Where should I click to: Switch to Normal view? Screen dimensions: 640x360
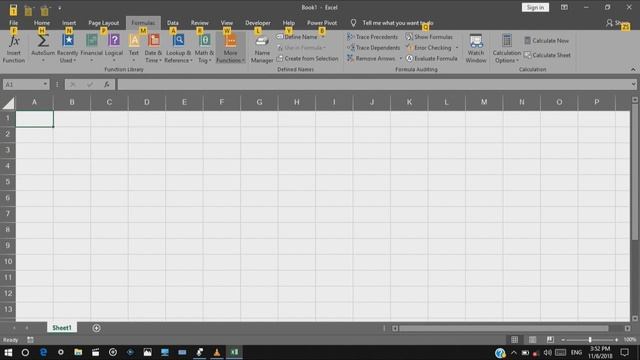[x=514, y=340]
